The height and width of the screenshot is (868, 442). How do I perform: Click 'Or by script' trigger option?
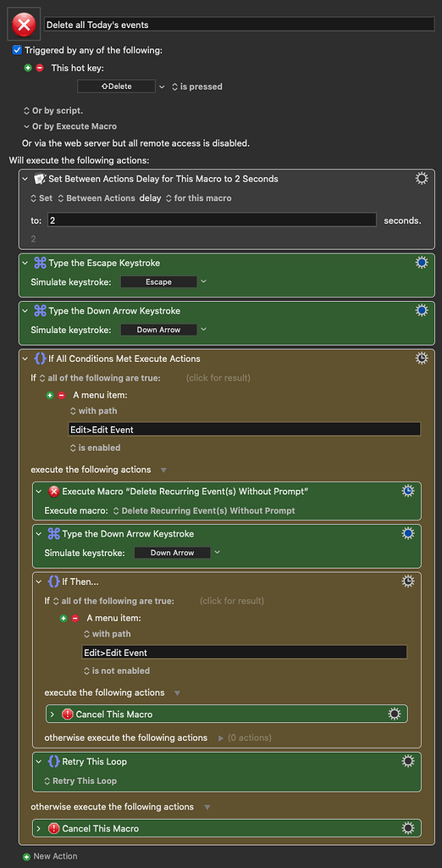point(53,111)
